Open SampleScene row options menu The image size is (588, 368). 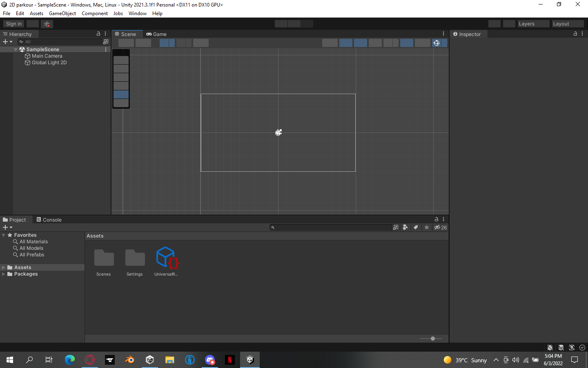[106, 49]
